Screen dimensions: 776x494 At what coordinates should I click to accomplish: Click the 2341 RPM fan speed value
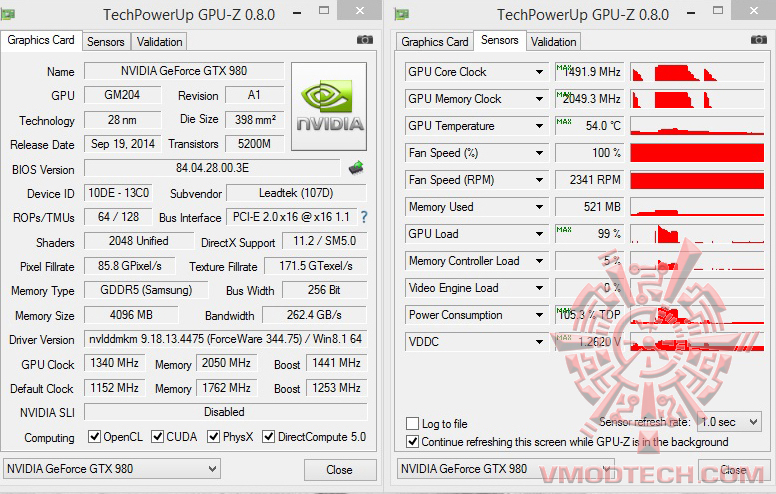[589, 180]
